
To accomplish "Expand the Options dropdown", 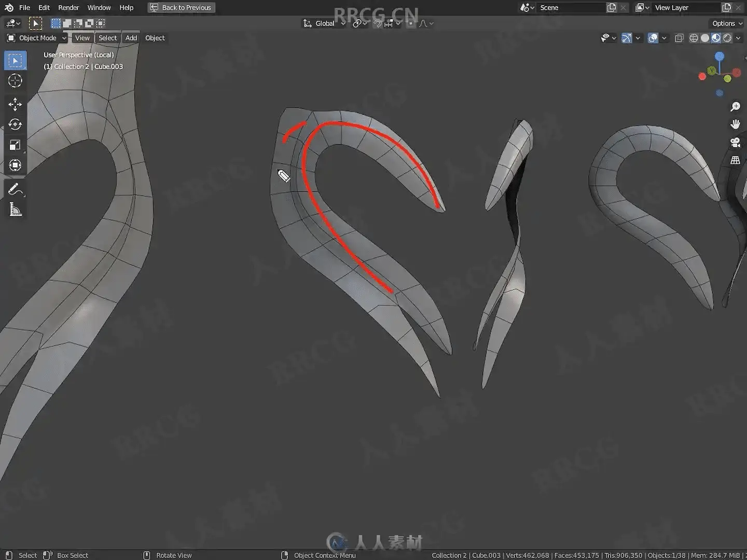I will point(727,23).
